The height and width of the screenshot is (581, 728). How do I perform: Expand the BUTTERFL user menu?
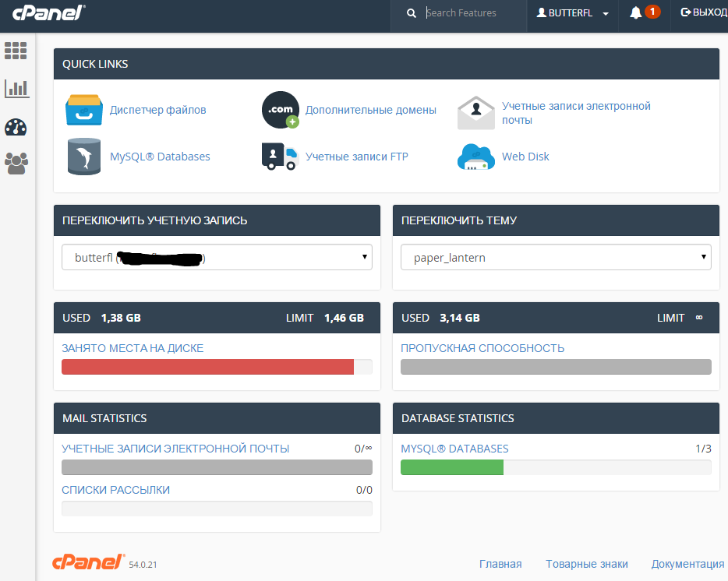572,13
